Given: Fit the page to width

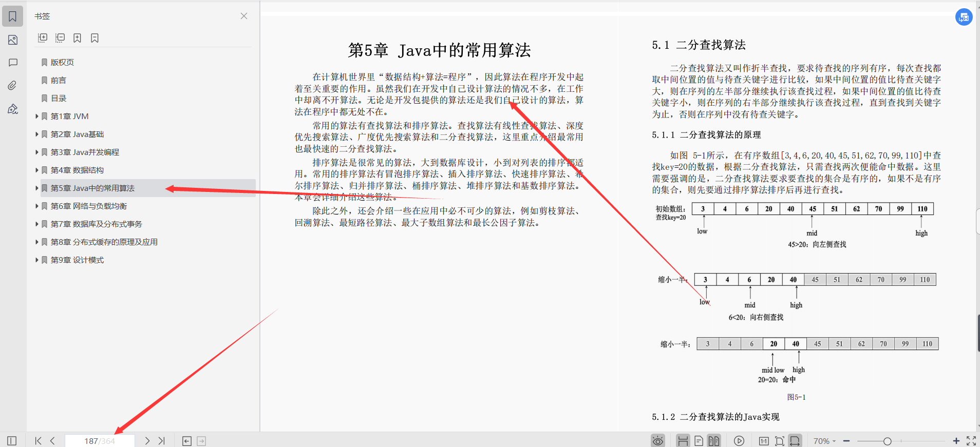Looking at the screenshot, I should (x=795, y=441).
